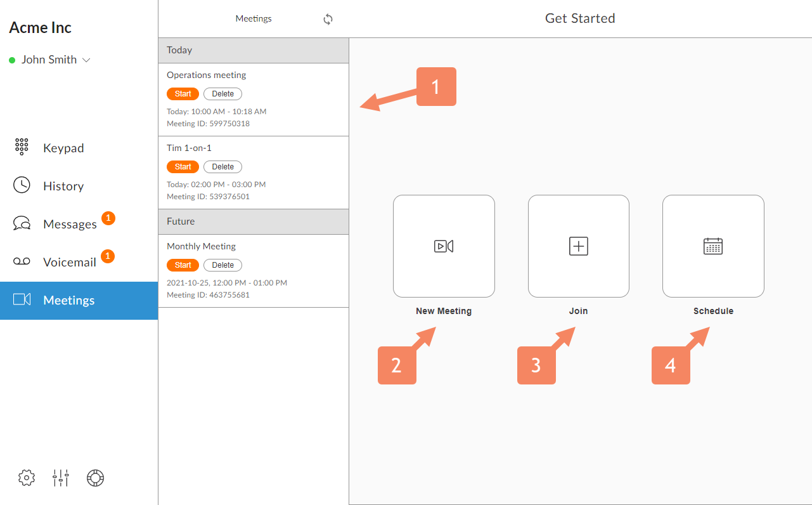The image size is (812, 505).
Task: Open the History panel
Action: (x=63, y=185)
